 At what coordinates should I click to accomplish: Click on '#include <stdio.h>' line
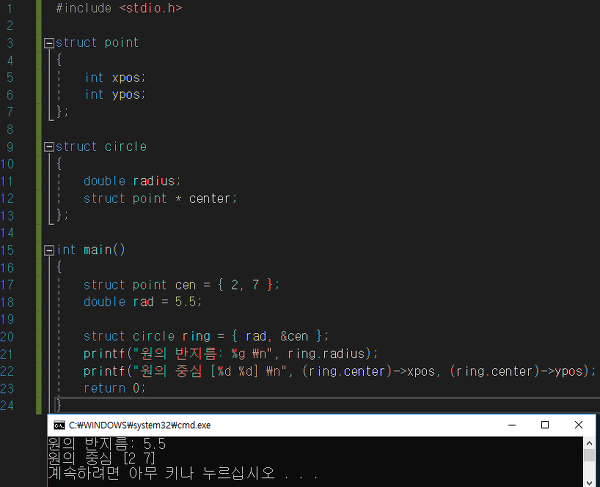(119, 8)
